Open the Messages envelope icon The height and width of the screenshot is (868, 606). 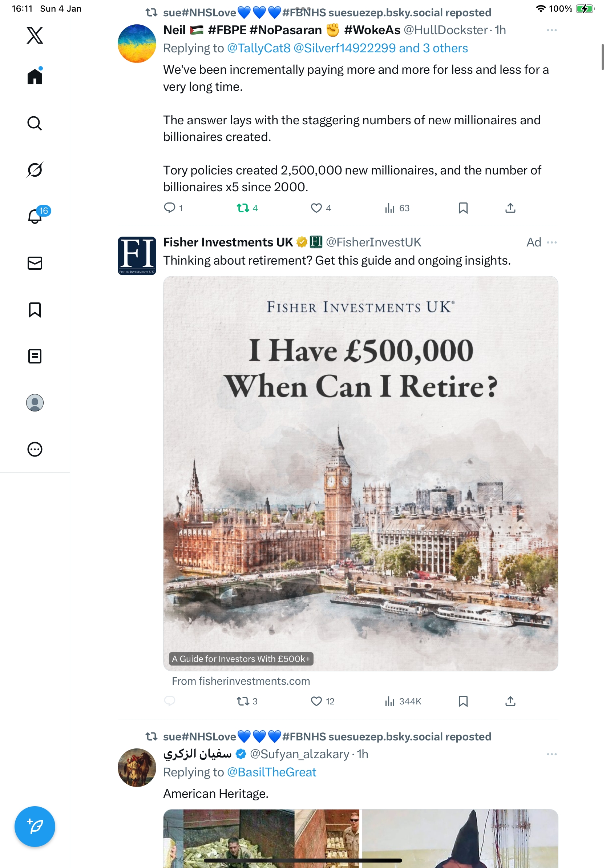tap(35, 263)
